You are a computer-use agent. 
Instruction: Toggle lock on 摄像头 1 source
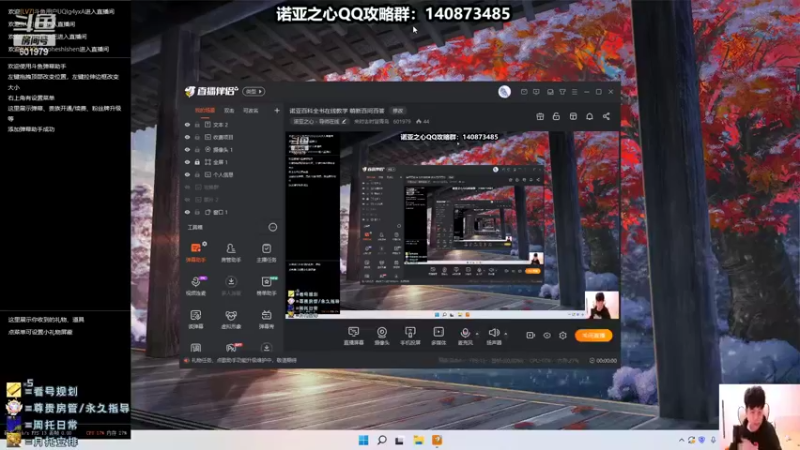(197, 149)
